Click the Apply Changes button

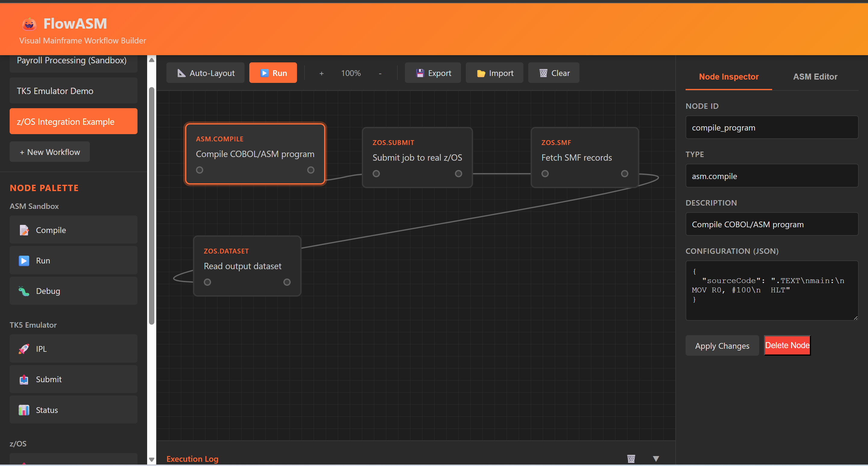(x=722, y=346)
